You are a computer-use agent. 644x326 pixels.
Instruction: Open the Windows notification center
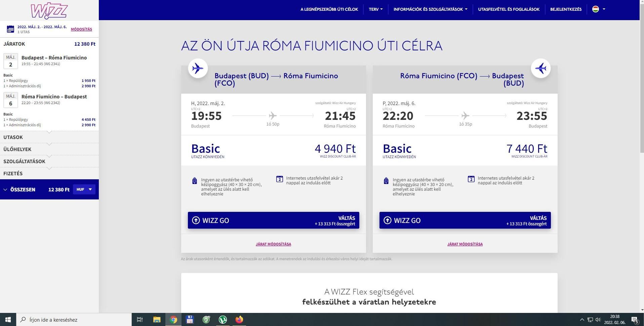[x=635, y=320]
